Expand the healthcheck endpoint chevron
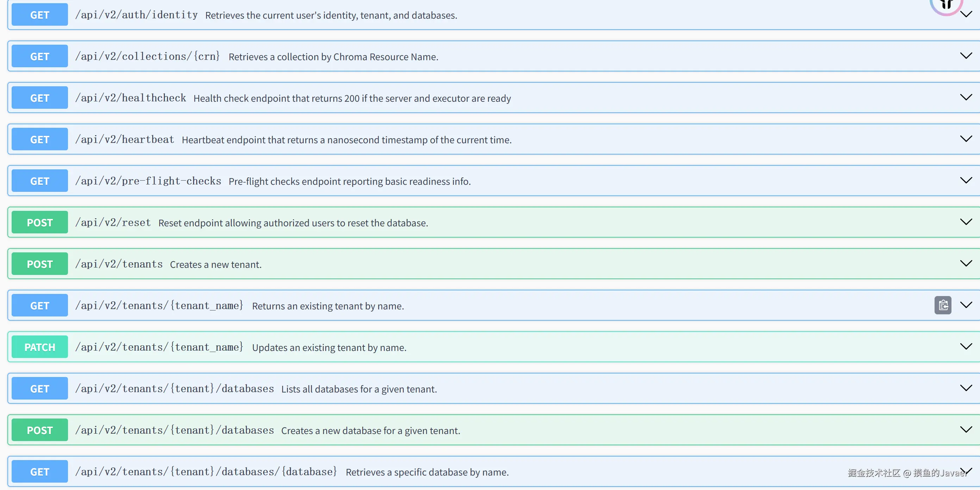The image size is (980, 490). (966, 97)
